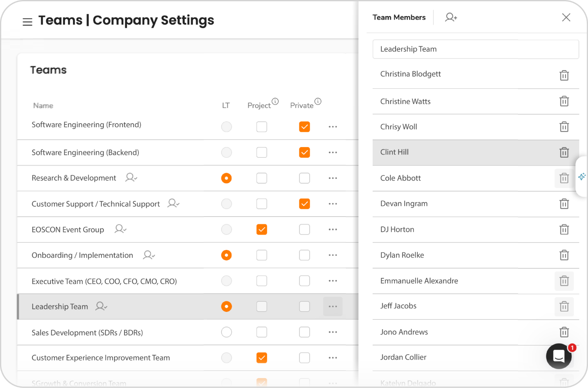Expand members dropdown for Research & Development

(131, 178)
